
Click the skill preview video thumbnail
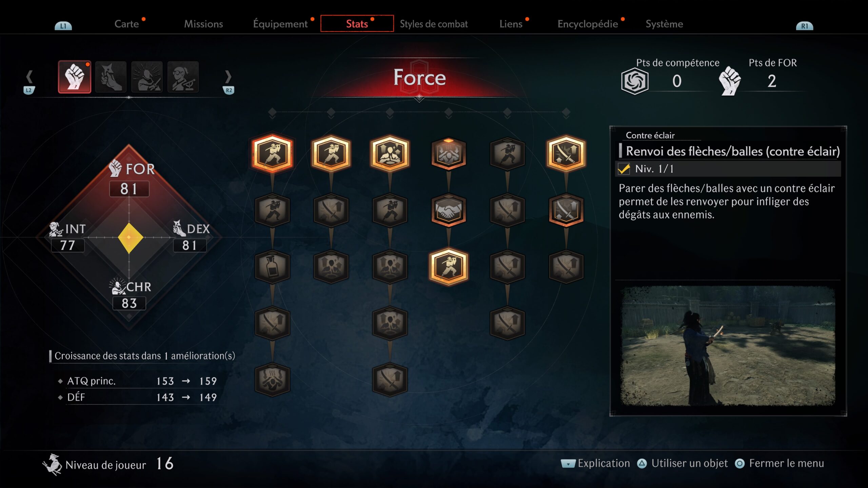pos(728,346)
